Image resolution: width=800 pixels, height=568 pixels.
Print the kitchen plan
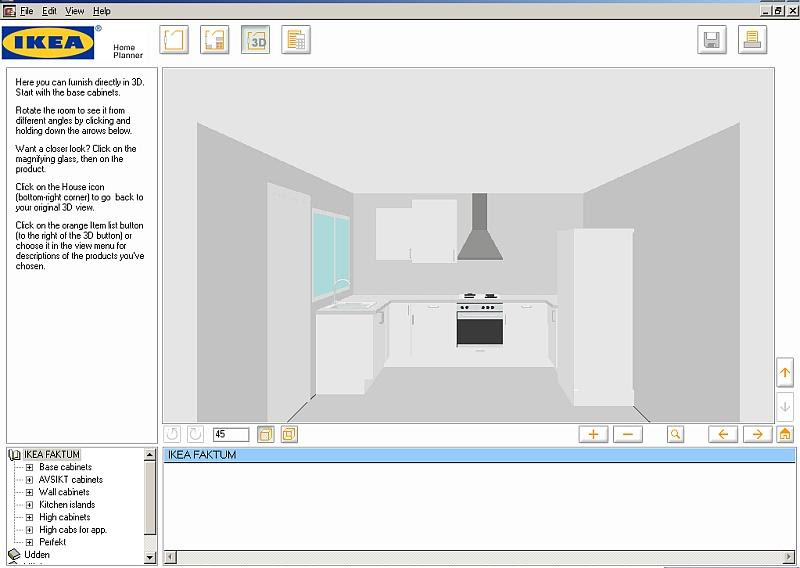pyautogui.click(x=753, y=40)
